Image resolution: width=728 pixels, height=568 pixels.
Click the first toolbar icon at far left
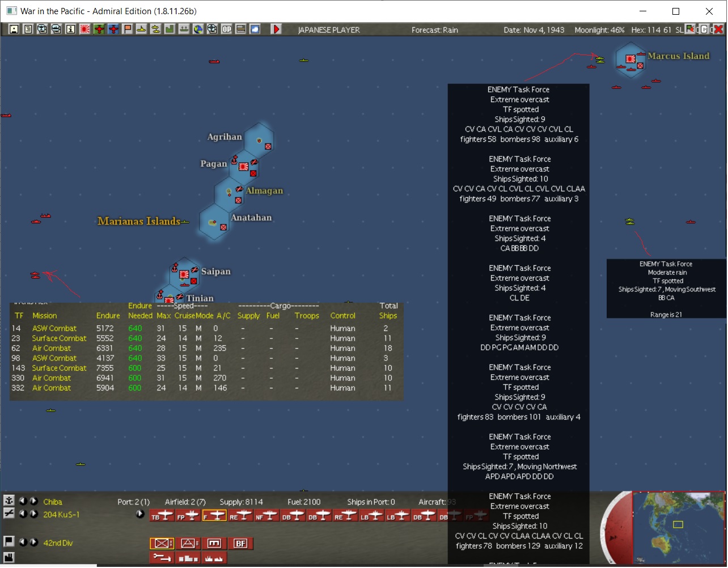coord(14,29)
